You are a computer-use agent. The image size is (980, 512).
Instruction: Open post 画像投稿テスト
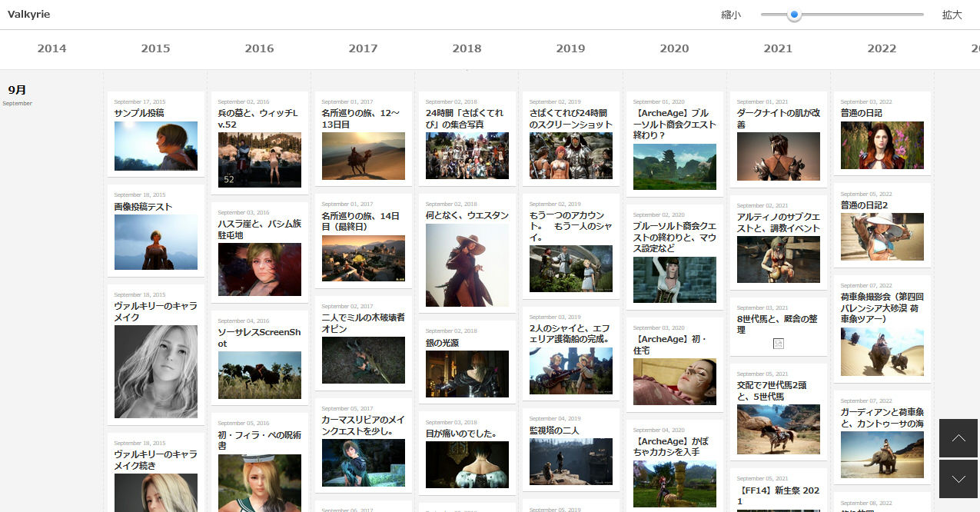[143, 207]
